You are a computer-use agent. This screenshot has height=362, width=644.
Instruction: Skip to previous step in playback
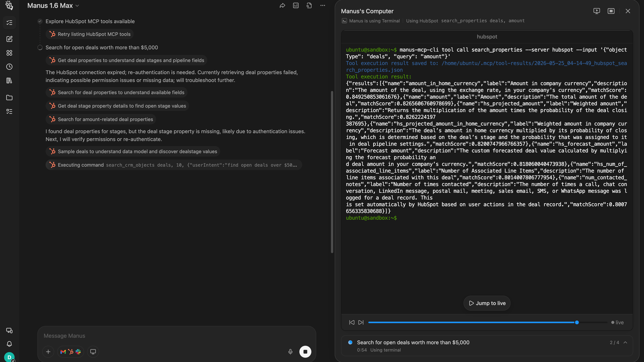(x=352, y=322)
